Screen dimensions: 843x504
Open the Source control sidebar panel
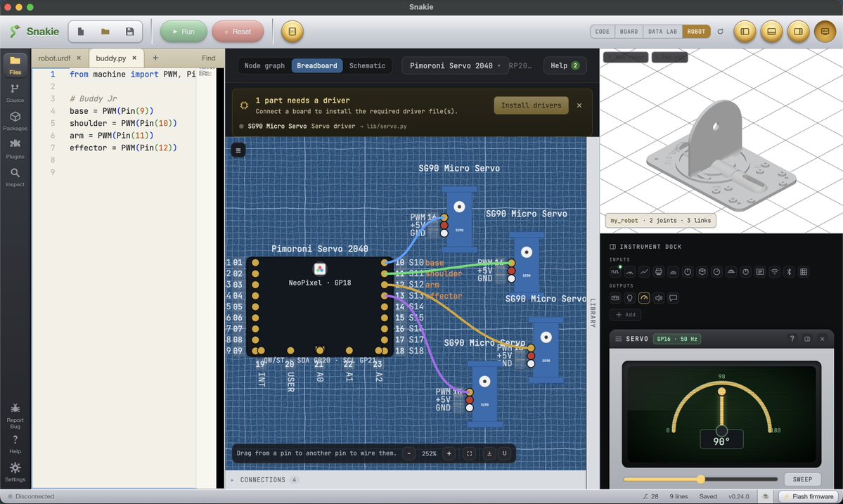[15, 93]
